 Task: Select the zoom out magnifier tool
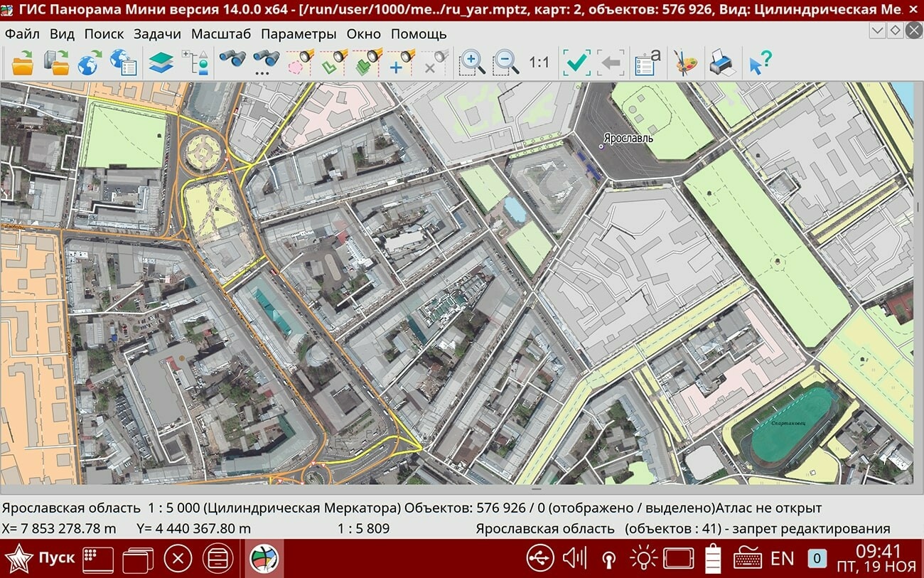(506, 63)
